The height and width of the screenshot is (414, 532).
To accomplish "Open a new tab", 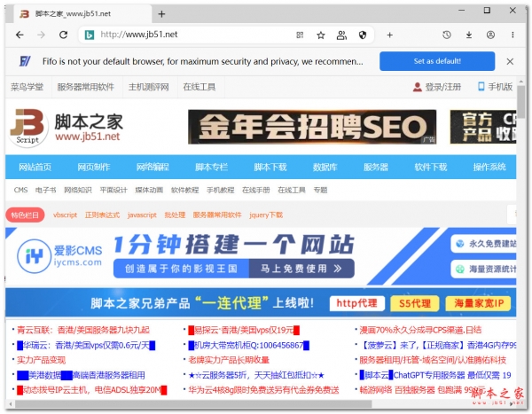I will point(161,14).
